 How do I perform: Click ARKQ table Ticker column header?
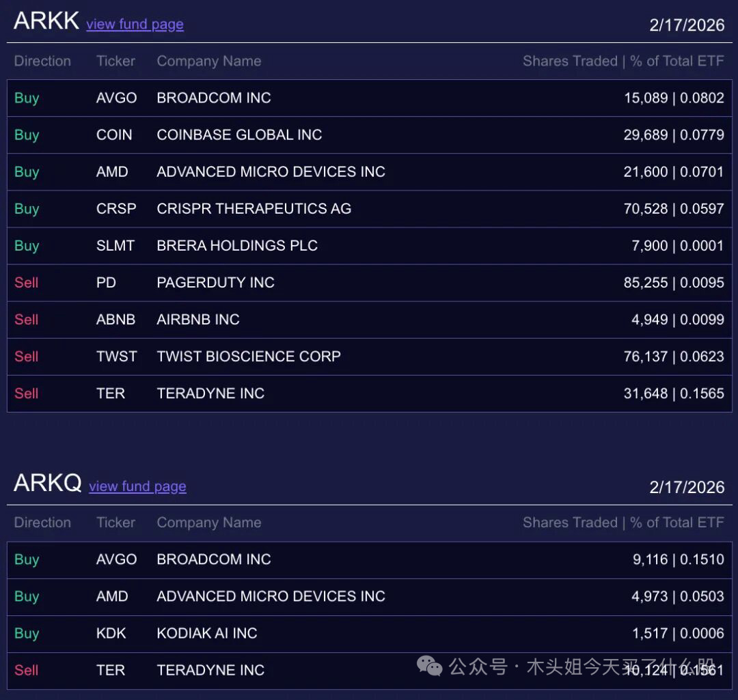[x=115, y=522]
